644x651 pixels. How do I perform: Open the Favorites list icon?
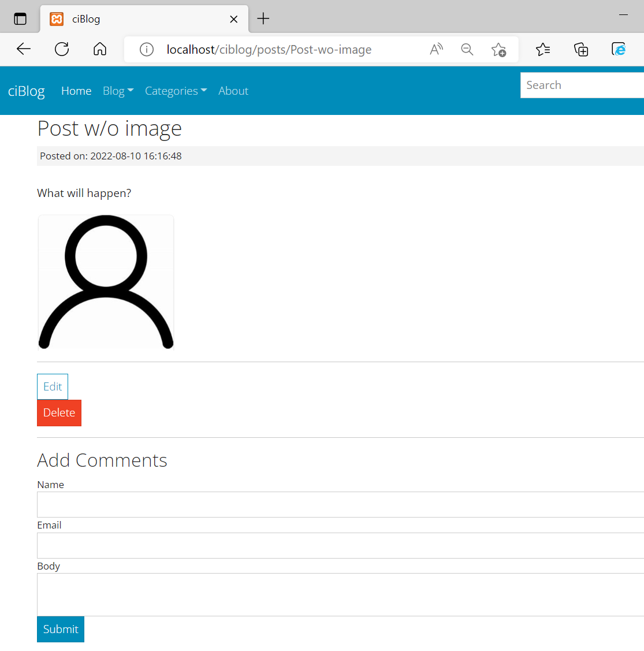pyautogui.click(x=543, y=50)
